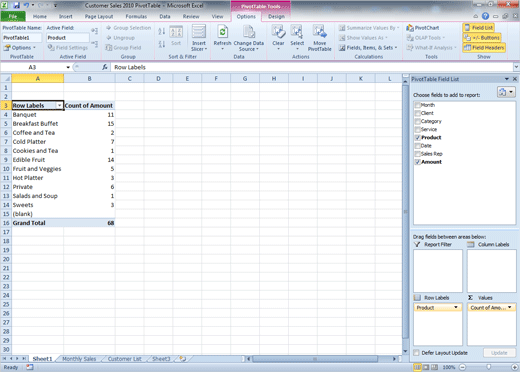Click the Refresh icon in Data group

[x=222, y=33]
